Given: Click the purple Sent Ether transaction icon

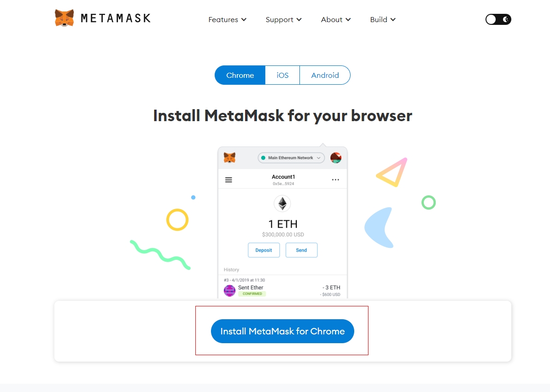Looking at the screenshot, I should 229,291.
